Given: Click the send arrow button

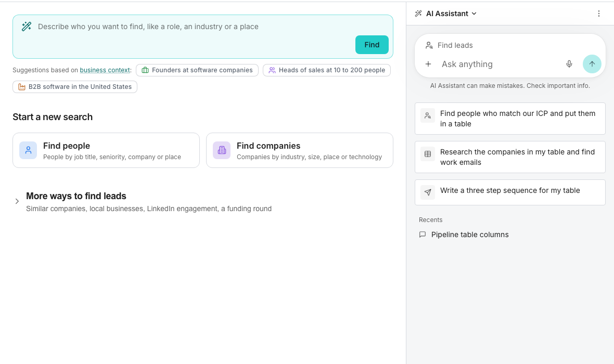Looking at the screenshot, I should click(x=592, y=64).
